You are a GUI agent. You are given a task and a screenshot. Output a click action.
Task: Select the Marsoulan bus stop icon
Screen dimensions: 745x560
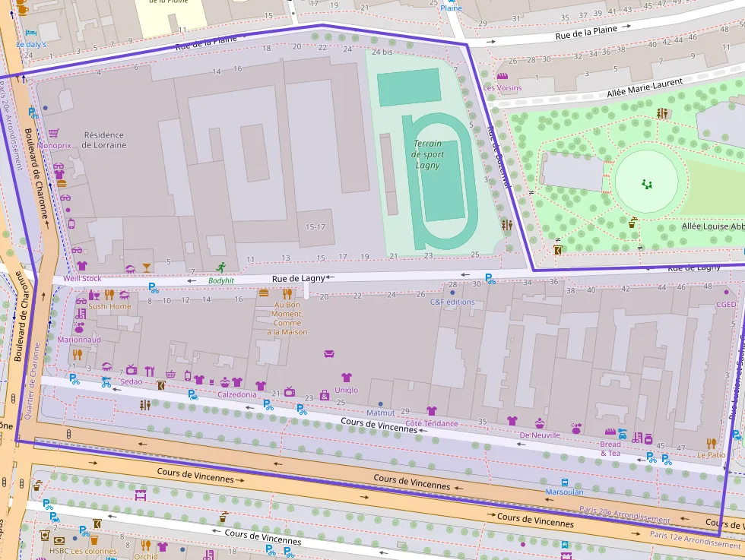(564, 482)
